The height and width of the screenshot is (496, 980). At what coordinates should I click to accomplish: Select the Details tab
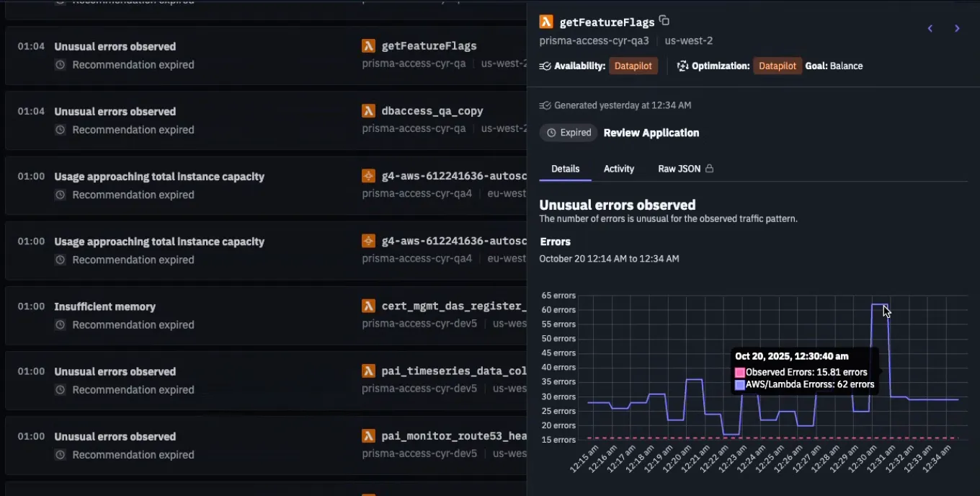566,169
